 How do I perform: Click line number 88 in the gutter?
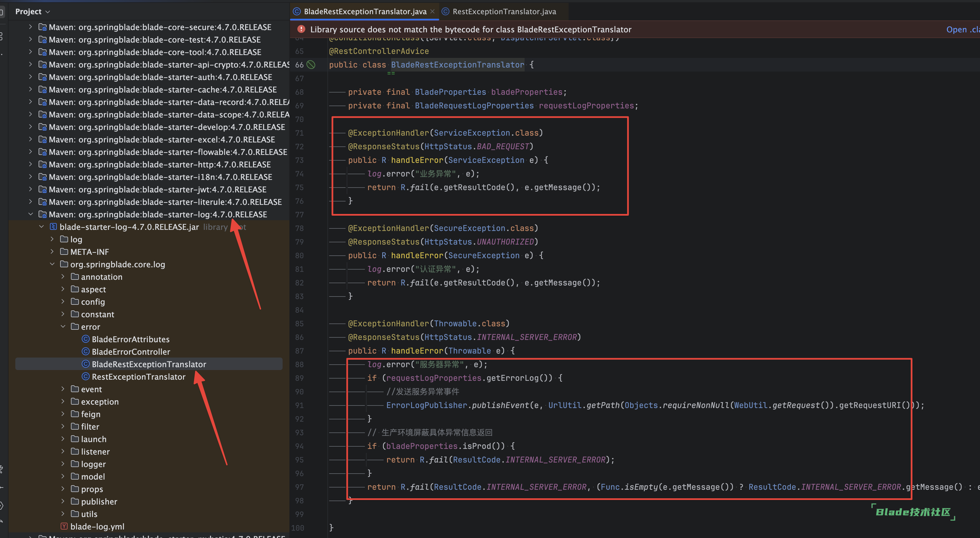click(x=299, y=365)
